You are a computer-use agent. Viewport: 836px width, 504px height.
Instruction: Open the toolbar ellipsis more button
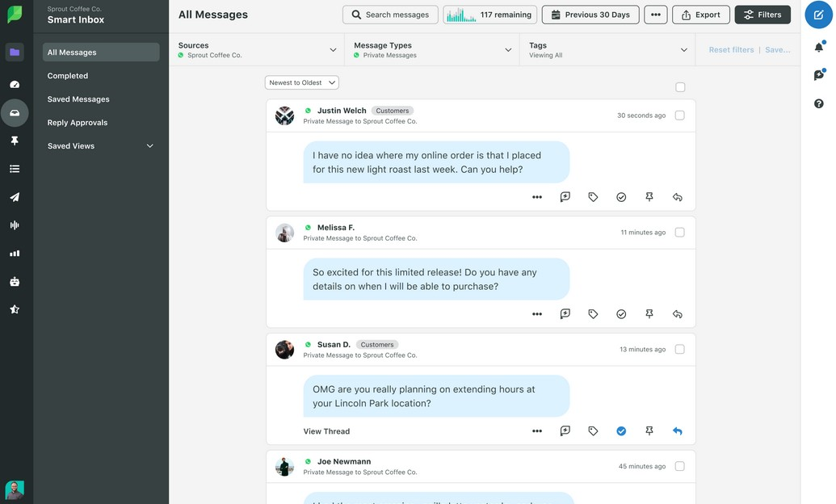[x=655, y=15]
